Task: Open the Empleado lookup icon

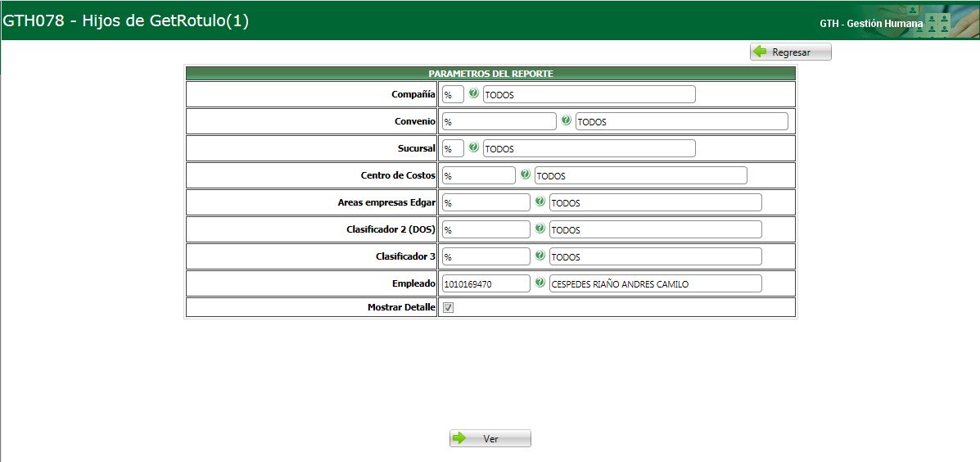Action: 540,283
